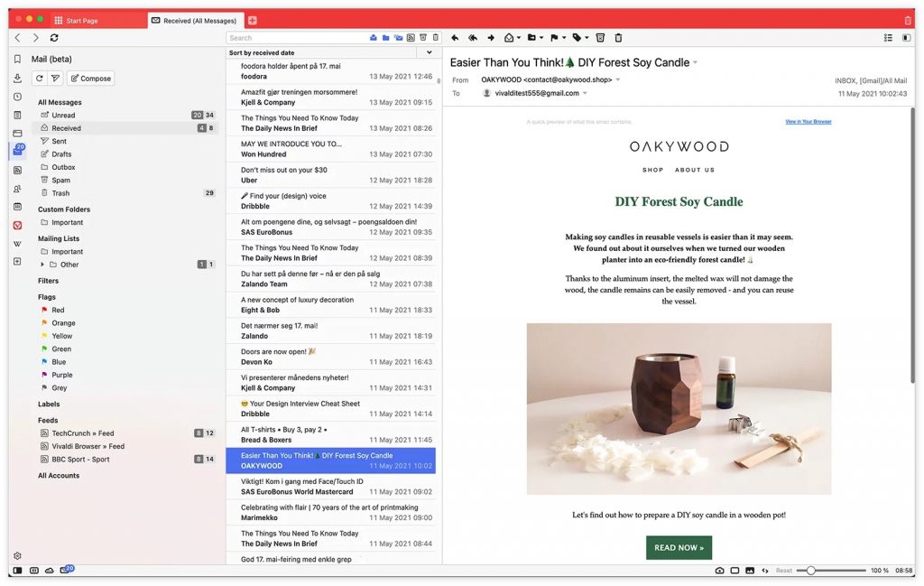This screenshot has height=586, width=924.
Task: Click the Reply arrow in the message toolbar
Action: pyautogui.click(x=455, y=38)
